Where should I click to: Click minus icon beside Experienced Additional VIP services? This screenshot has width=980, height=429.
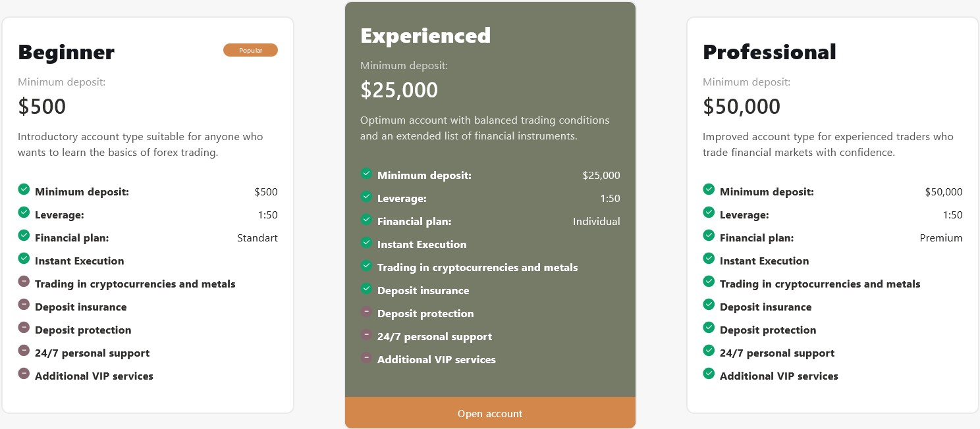[367, 357]
